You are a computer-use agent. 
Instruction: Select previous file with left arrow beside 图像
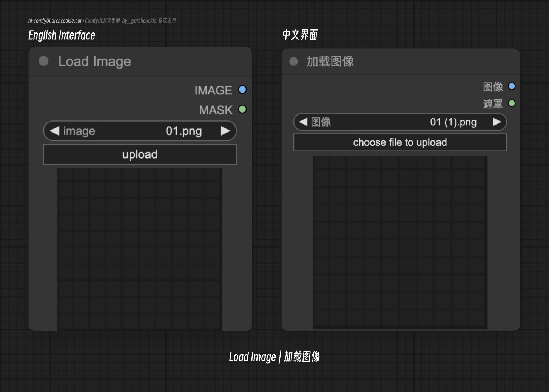pyautogui.click(x=303, y=122)
